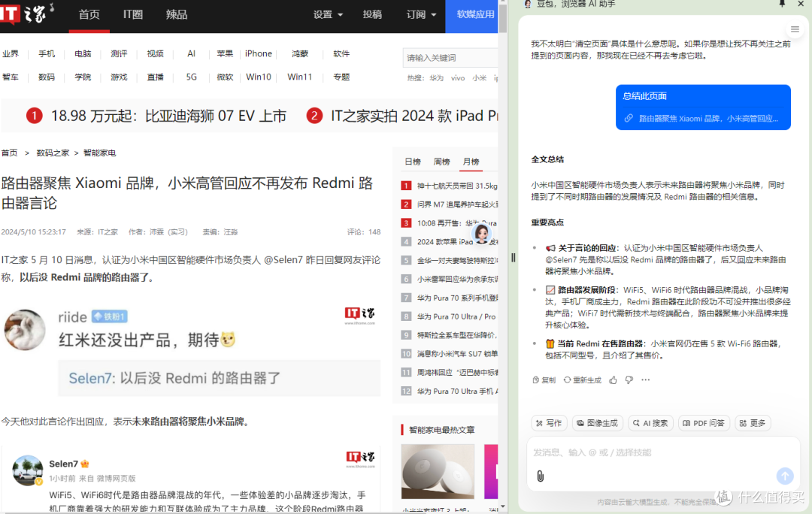Open more options for the AI response

tap(645, 380)
